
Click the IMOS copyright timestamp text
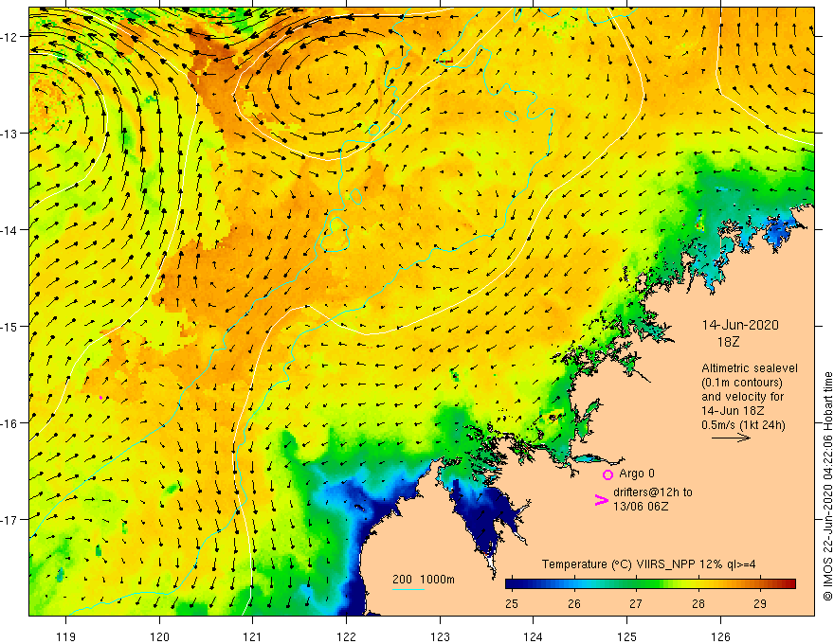(x=827, y=486)
